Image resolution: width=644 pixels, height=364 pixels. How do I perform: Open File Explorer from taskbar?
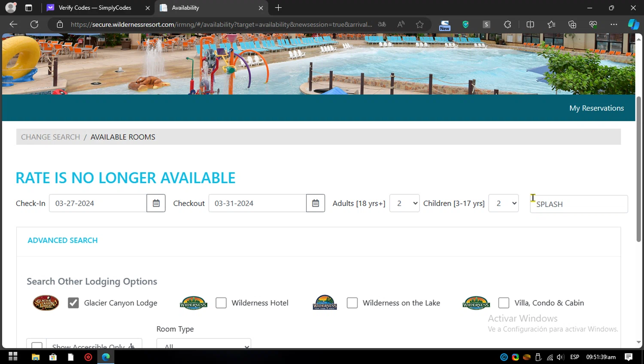36,357
